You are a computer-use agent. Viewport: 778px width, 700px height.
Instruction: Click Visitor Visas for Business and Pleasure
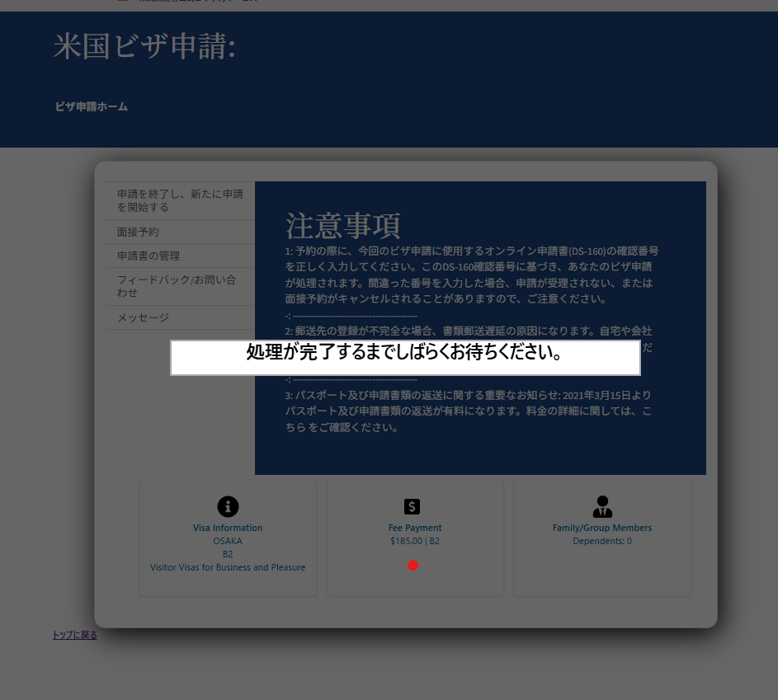[228, 567]
